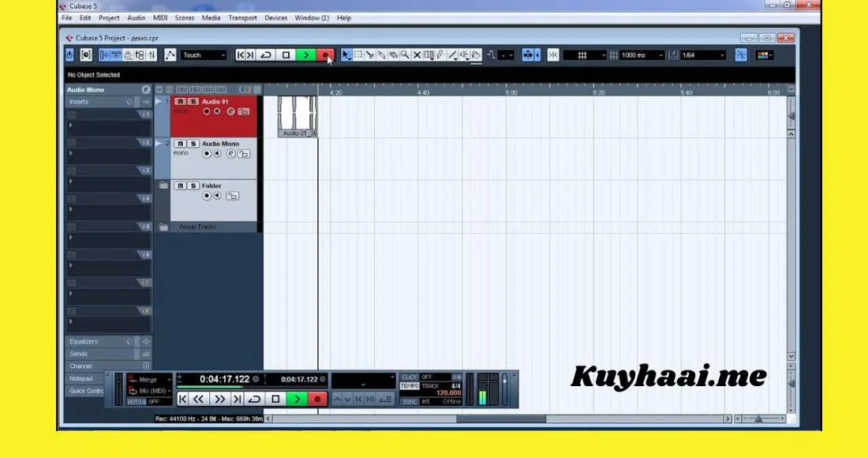Screen dimensions: 868x458
Task: Click transport panel Fast Forward button
Action: pos(220,399)
